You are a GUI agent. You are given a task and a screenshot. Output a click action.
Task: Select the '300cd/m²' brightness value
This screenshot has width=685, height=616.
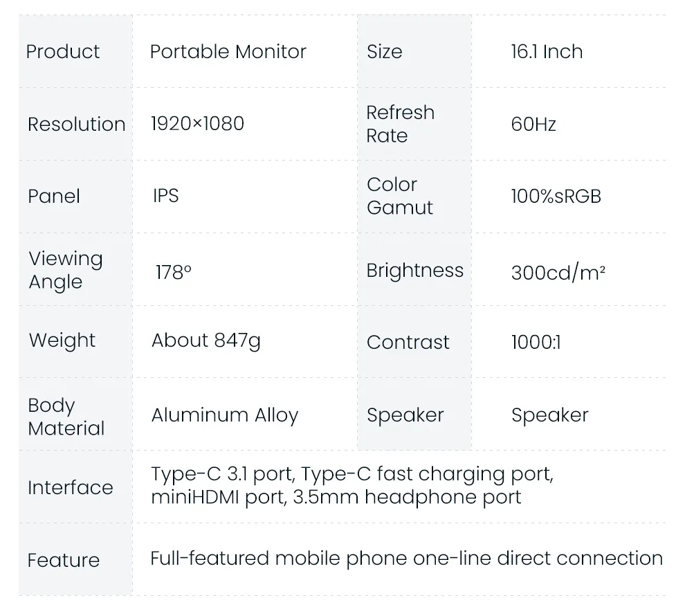tap(558, 272)
